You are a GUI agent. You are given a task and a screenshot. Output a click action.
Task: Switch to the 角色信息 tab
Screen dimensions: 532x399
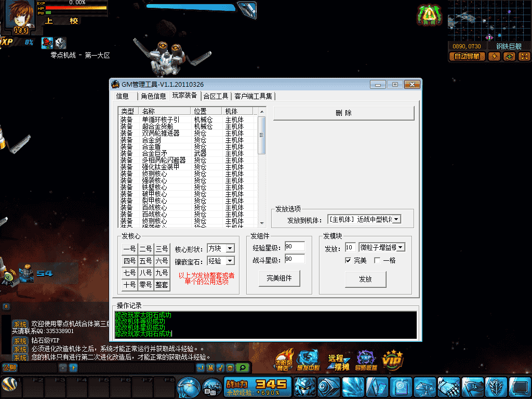coord(153,96)
